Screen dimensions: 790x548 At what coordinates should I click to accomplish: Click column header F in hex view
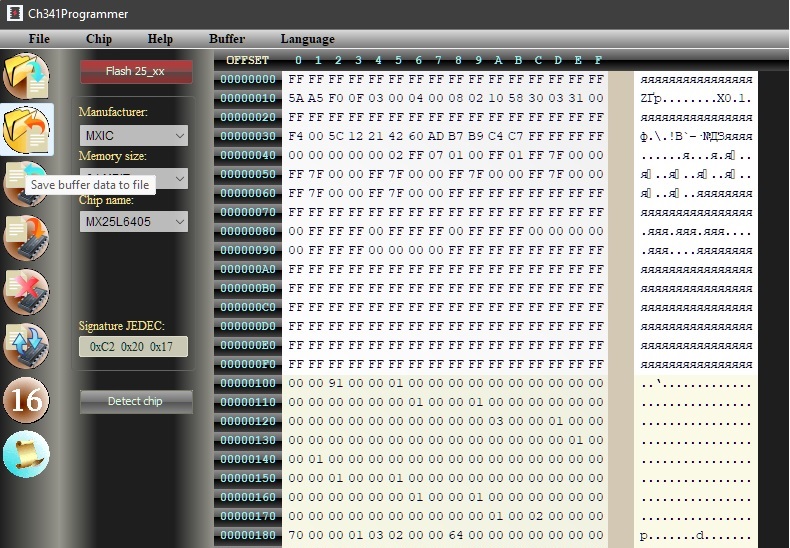click(598, 60)
